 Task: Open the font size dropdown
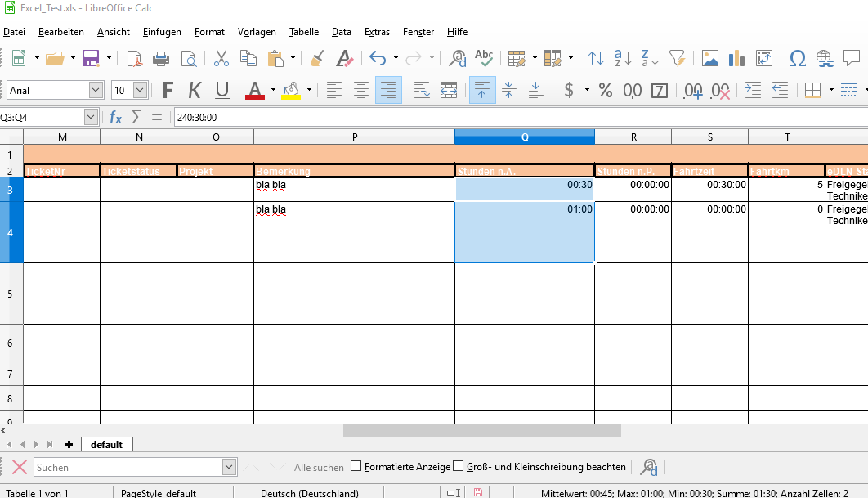pyautogui.click(x=140, y=90)
